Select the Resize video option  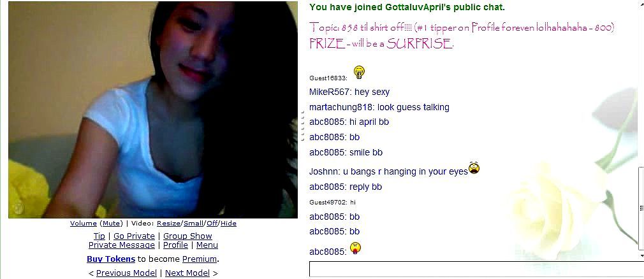coord(168,223)
